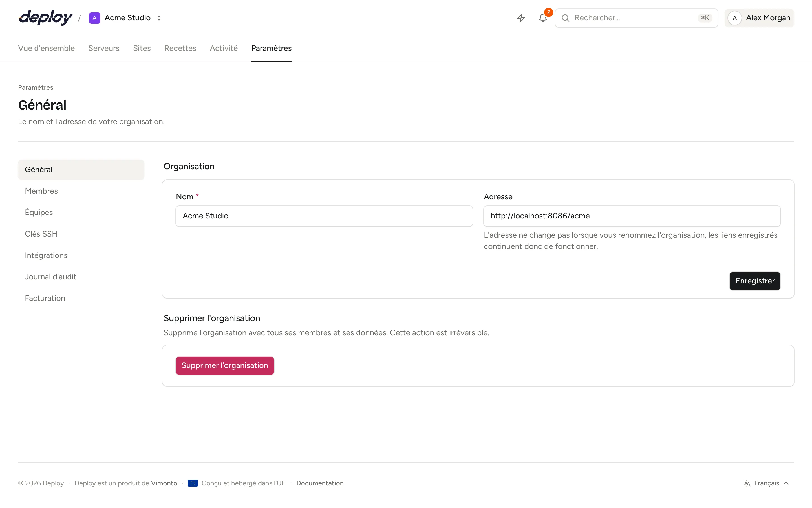The image size is (812, 508).
Task: Select the Paramètres tab
Action: 272,48
